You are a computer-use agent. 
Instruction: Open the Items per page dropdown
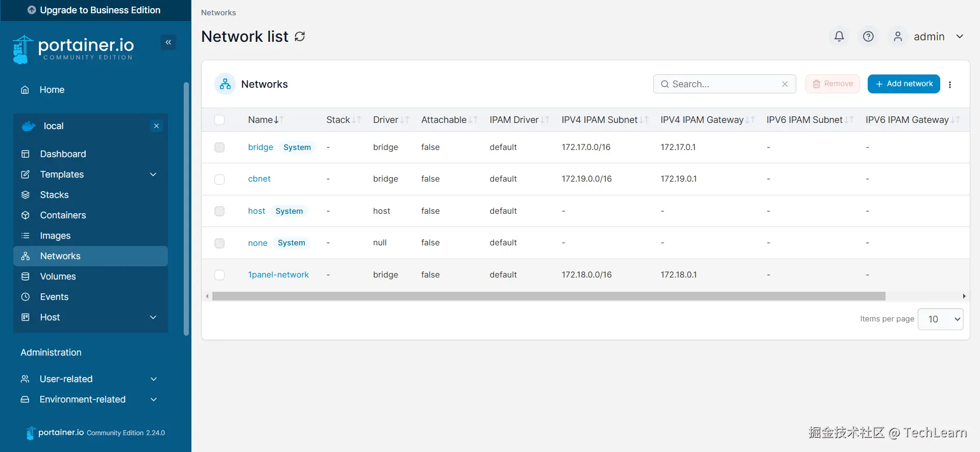[940, 319]
